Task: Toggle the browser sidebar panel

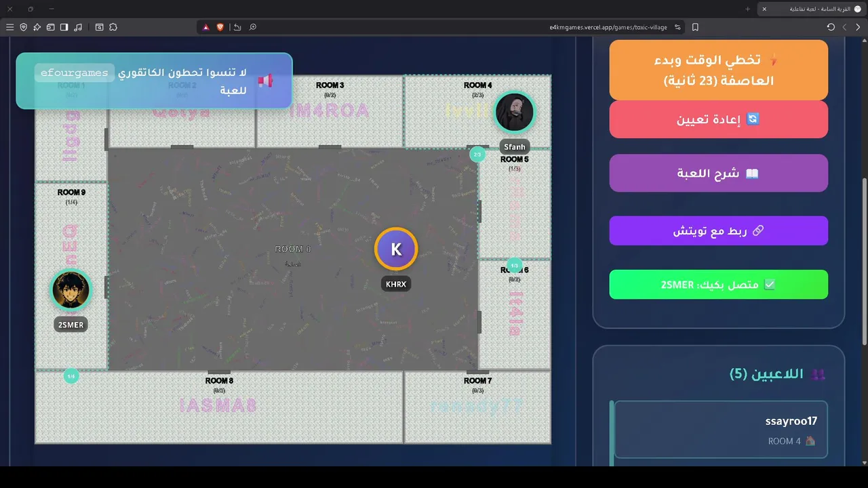Action: [64, 27]
